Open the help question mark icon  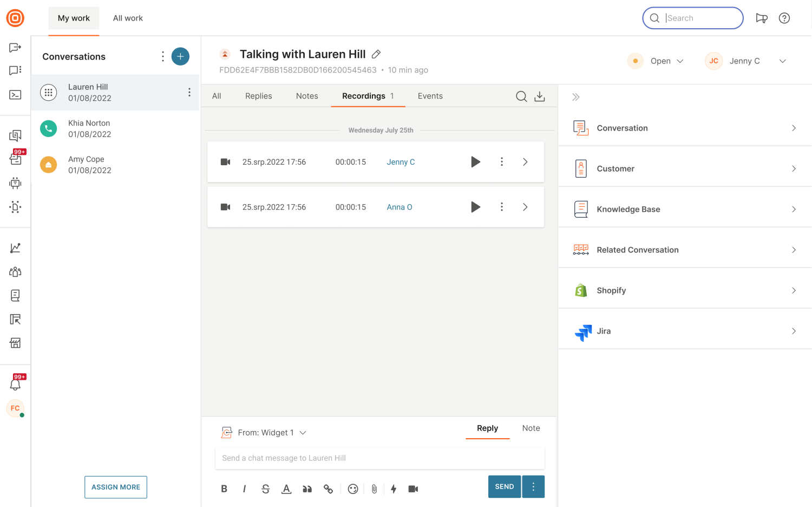click(x=784, y=18)
